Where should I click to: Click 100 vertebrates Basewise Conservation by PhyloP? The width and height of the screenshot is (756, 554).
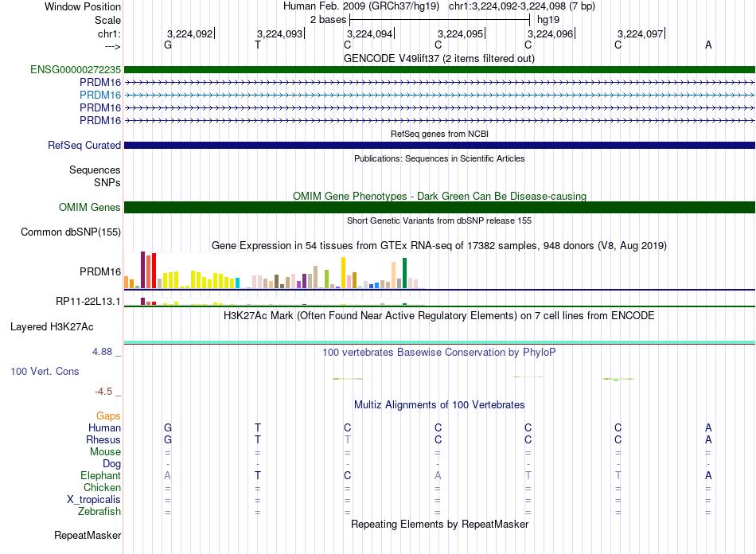pyautogui.click(x=439, y=353)
